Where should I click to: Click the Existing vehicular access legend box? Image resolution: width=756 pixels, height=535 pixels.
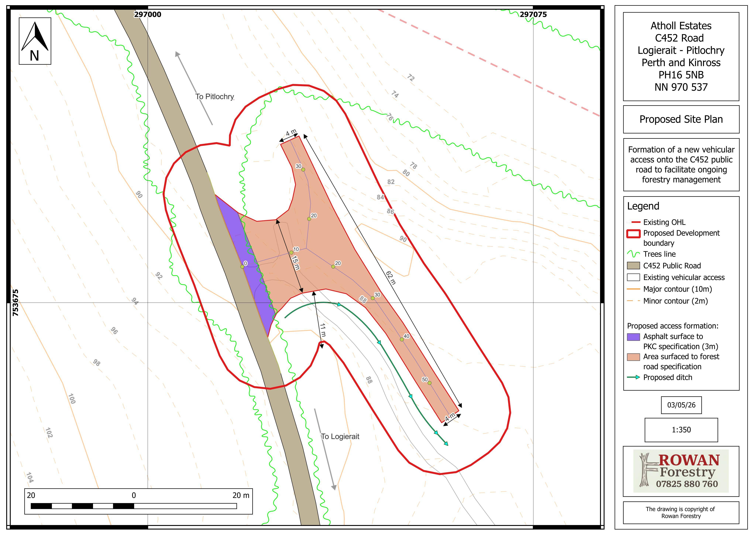coord(633,277)
